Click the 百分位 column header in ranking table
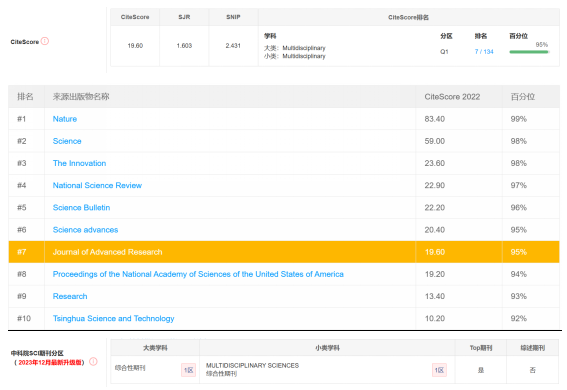The height and width of the screenshot is (390, 567). click(x=523, y=97)
